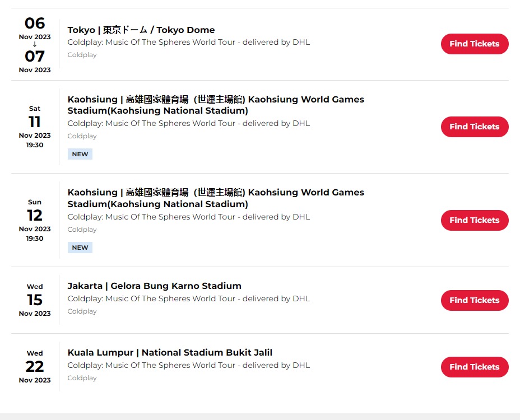Viewport: 520px width, 420px height.
Task: Find Tickets for Kaohsiung Sun 12 Nov show
Action: tap(475, 220)
